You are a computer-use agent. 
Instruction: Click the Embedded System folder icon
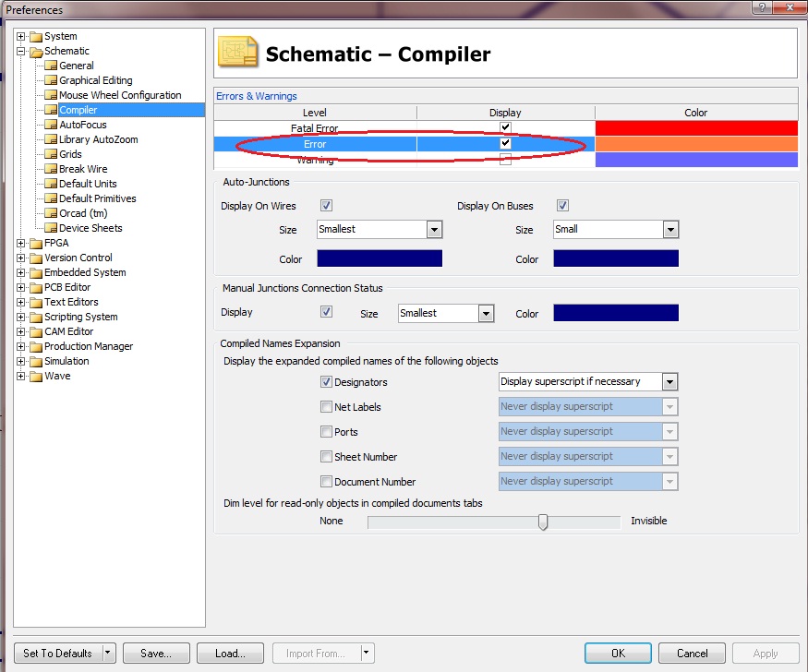coord(36,273)
